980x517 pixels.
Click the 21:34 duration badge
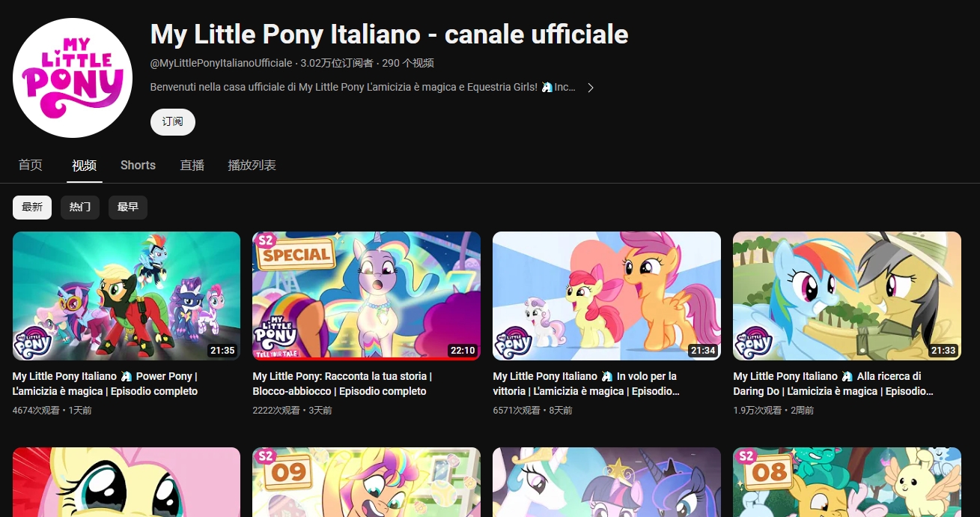point(703,351)
